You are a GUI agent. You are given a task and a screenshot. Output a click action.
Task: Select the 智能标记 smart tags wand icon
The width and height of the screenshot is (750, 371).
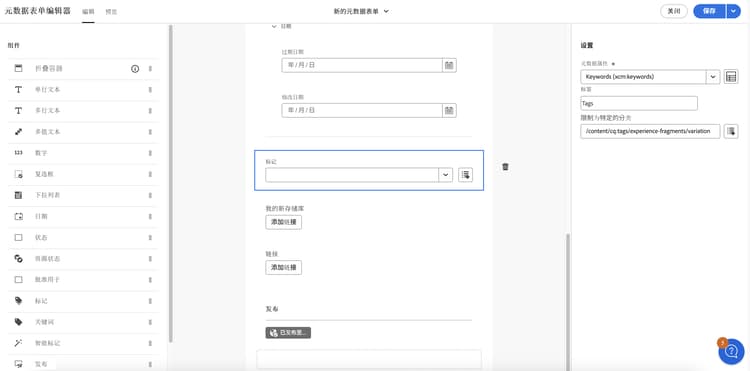[19, 343]
